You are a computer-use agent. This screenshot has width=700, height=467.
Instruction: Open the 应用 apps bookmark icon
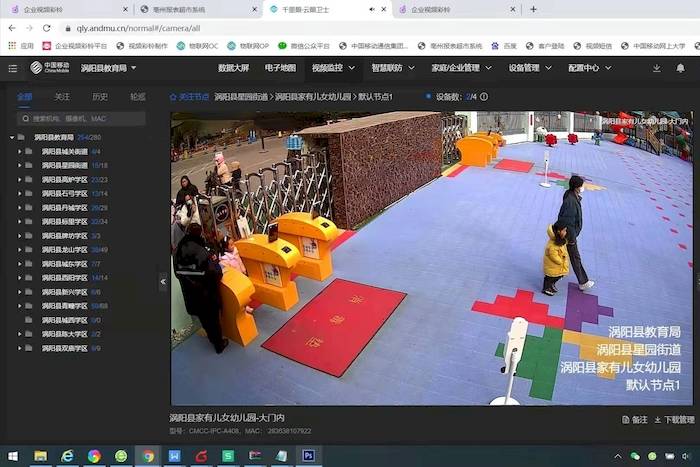[12, 46]
